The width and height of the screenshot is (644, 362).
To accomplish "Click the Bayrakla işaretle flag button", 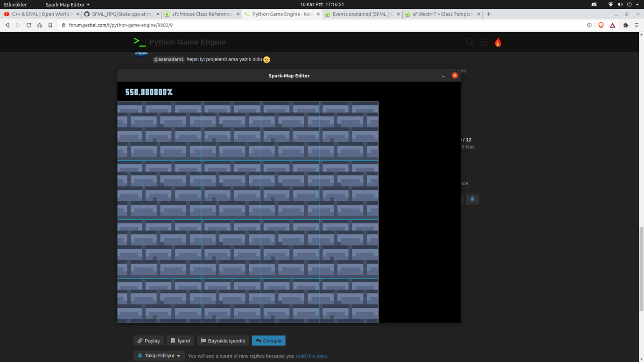I will click(x=223, y=341).
